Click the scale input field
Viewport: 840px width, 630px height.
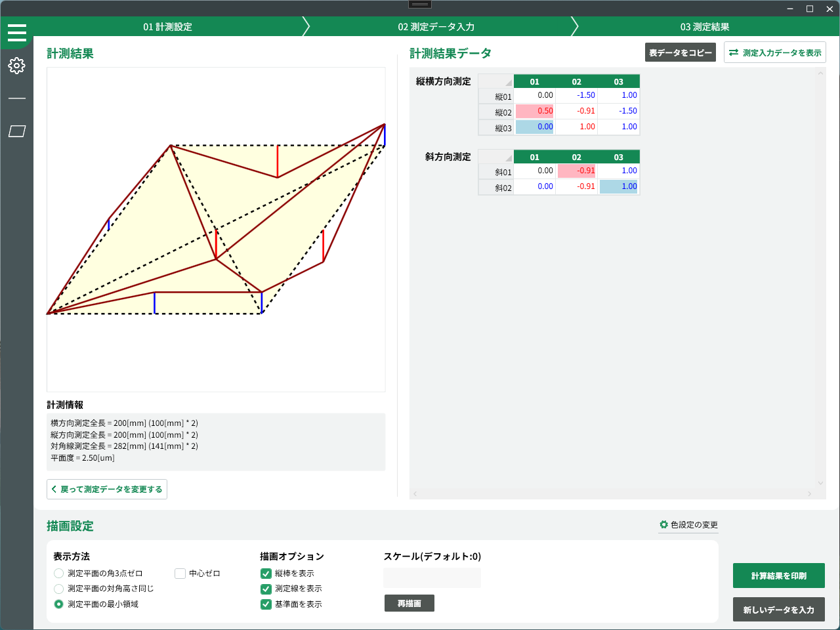pos(432,578)
